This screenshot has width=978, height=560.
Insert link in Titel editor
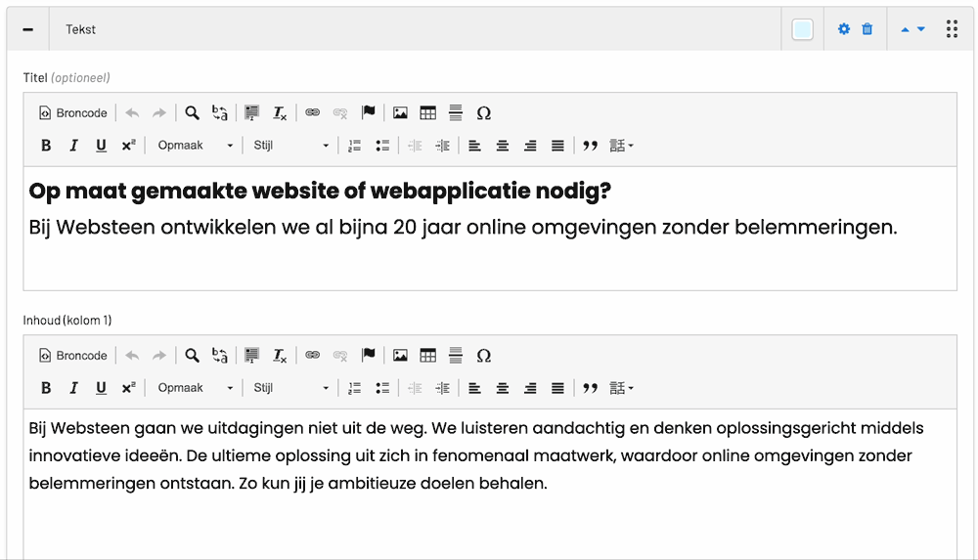(313, 112)
